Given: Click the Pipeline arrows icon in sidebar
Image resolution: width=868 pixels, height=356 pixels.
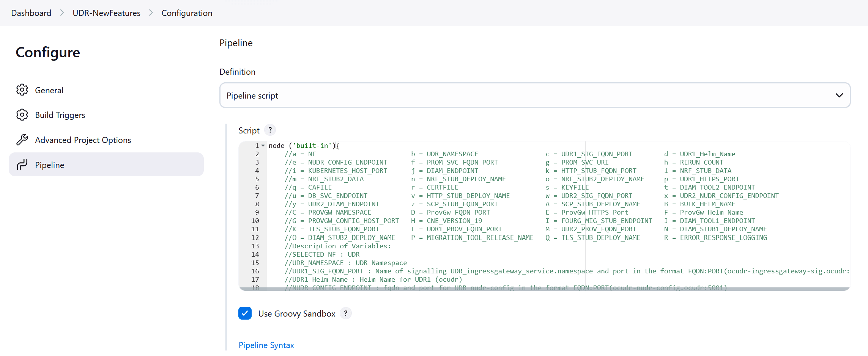Looking at the screenshot, I should click(22, 165).
